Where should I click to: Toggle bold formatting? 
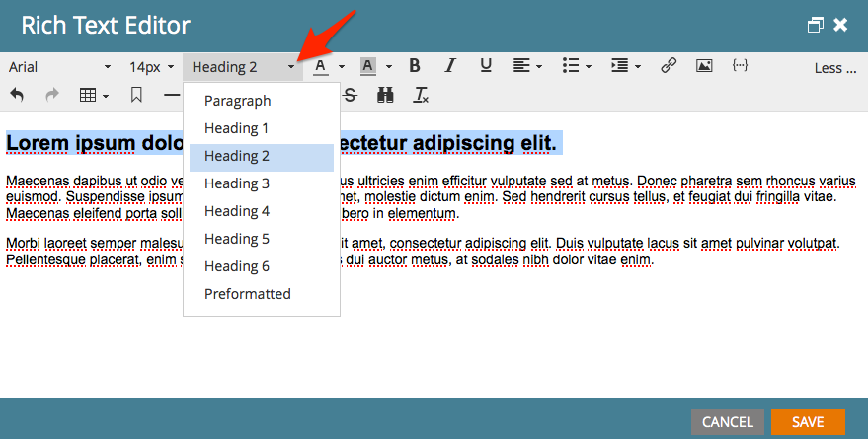click(415, 66)
